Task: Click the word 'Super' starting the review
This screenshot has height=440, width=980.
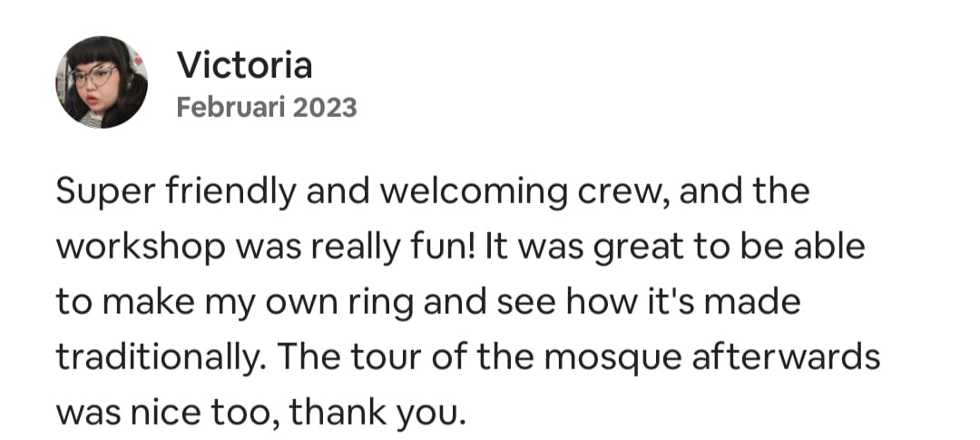Action: 105,192
